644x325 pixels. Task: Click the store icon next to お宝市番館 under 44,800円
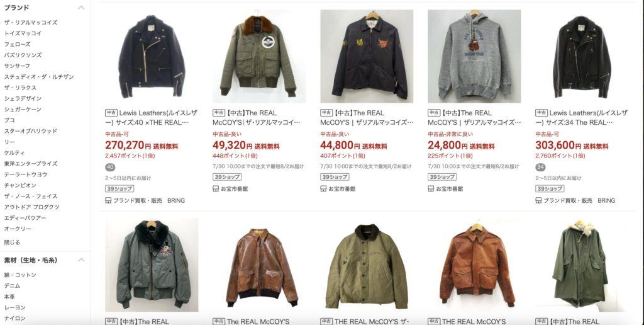tap(324, 188)
